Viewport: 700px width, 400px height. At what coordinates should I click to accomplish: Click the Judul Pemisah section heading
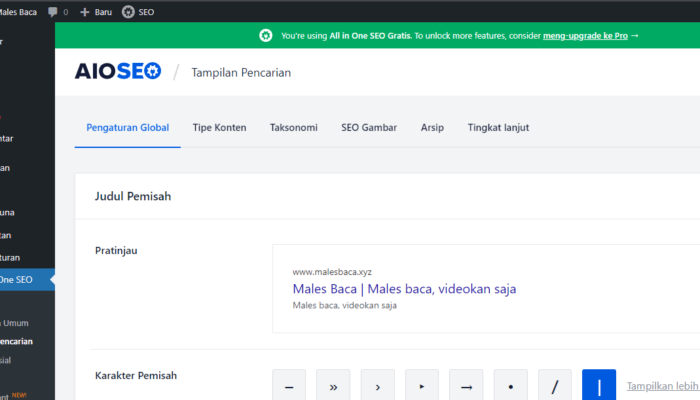pos(133,196)
